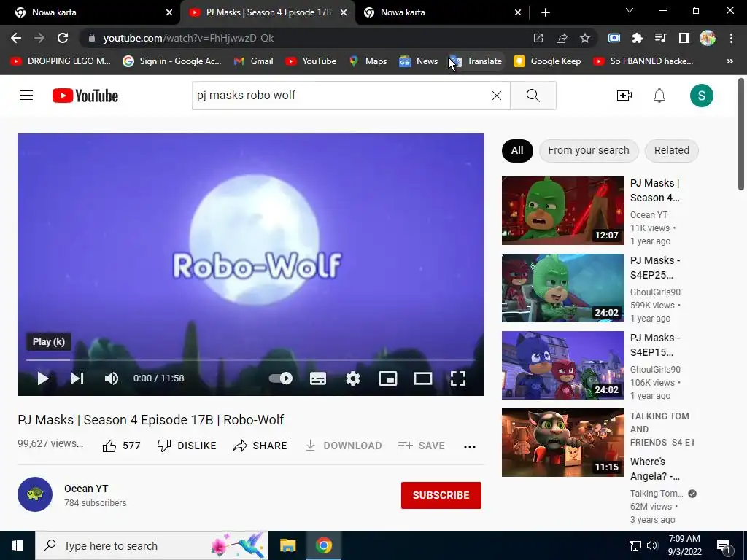Image resolution: width=747 pixels, height=560 pixels.
Task: Open File Explorer from taskbar
Action: (x=287, y=545)
